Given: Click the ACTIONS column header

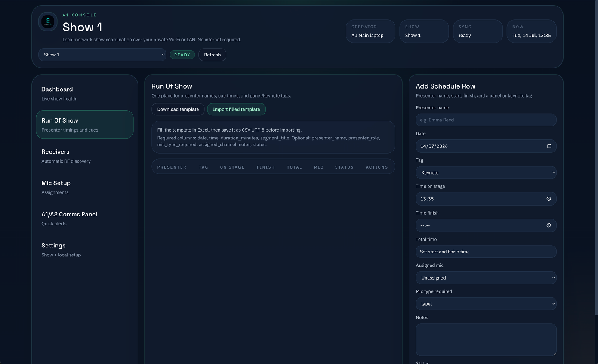Looking at the screenshot, I should pos(377,167).
